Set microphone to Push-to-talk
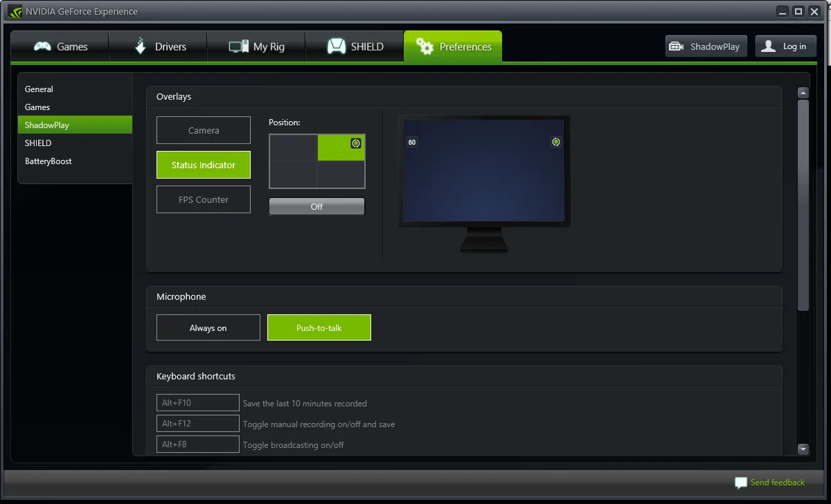The width and height of the screenshot is (831, 504). pos(319,327)
